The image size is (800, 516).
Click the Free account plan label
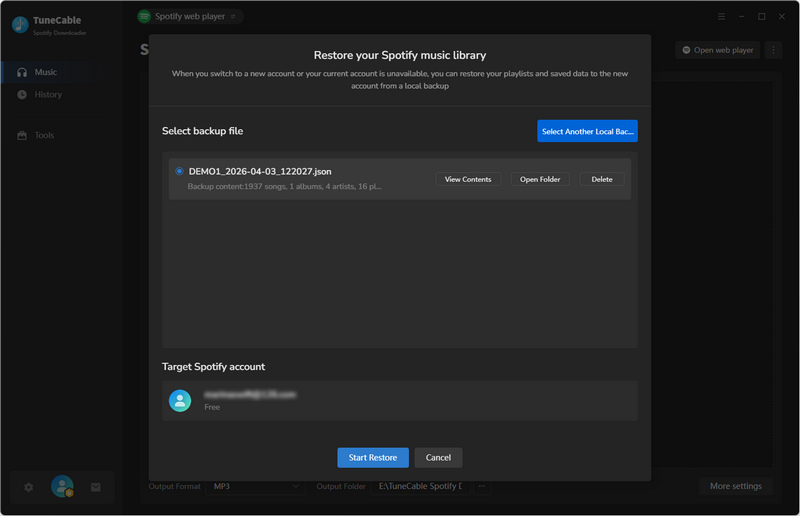(x=212, y=407)
